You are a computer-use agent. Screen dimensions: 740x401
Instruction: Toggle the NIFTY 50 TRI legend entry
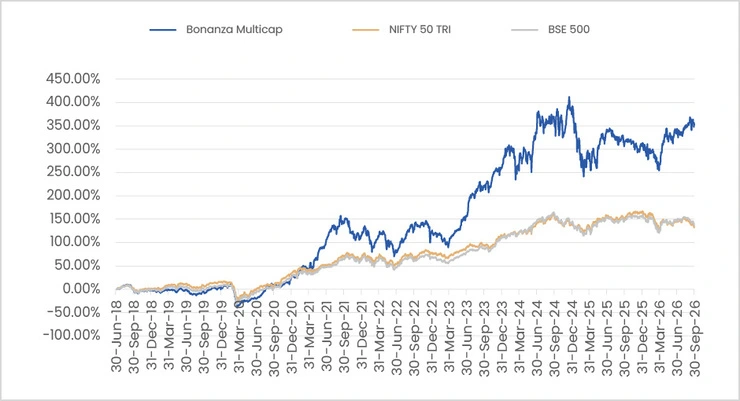pos(401,29)
